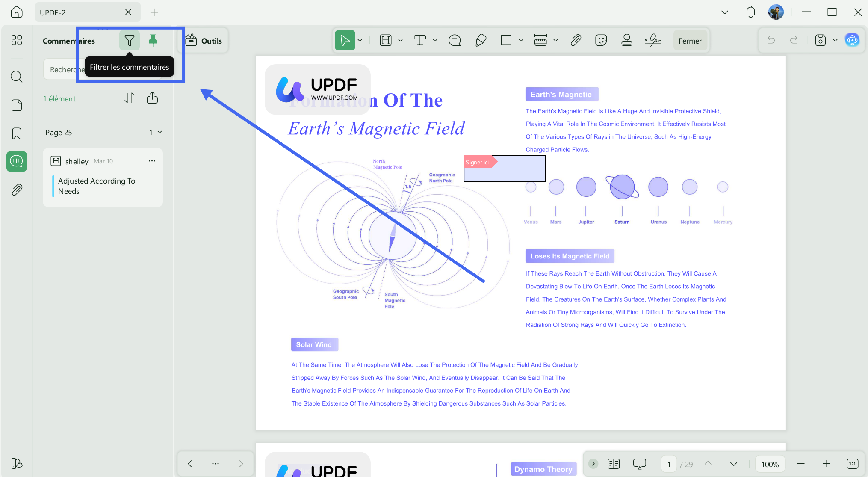Pick the text typewriter tool
The image size is (868, 477).
(420, 41)
